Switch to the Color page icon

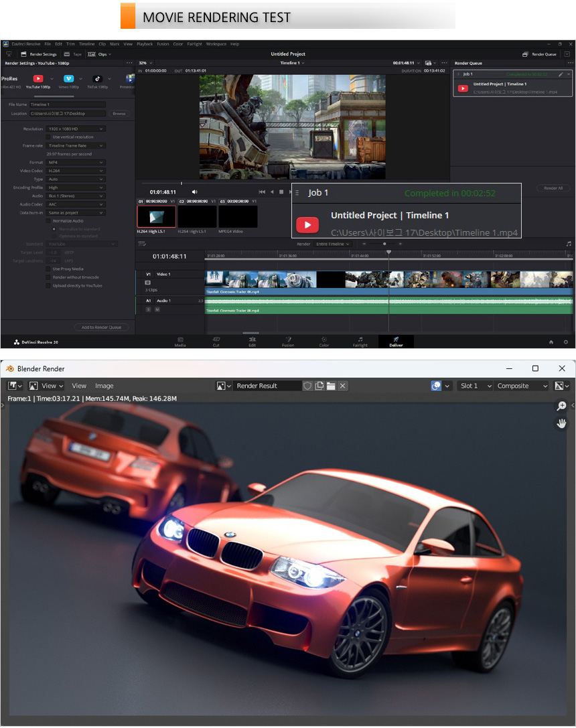click(x=323, y=340)
